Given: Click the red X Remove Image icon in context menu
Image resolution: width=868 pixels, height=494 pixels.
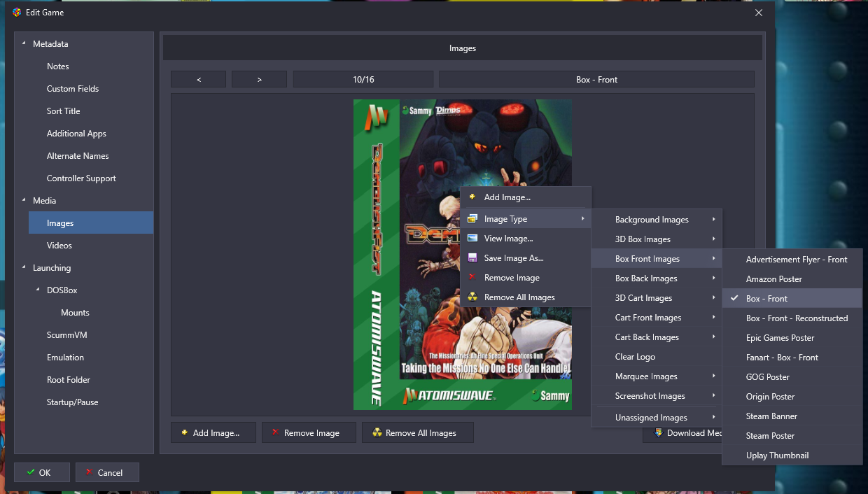Looking at the screenshot, I should click(x=472, y=278).
